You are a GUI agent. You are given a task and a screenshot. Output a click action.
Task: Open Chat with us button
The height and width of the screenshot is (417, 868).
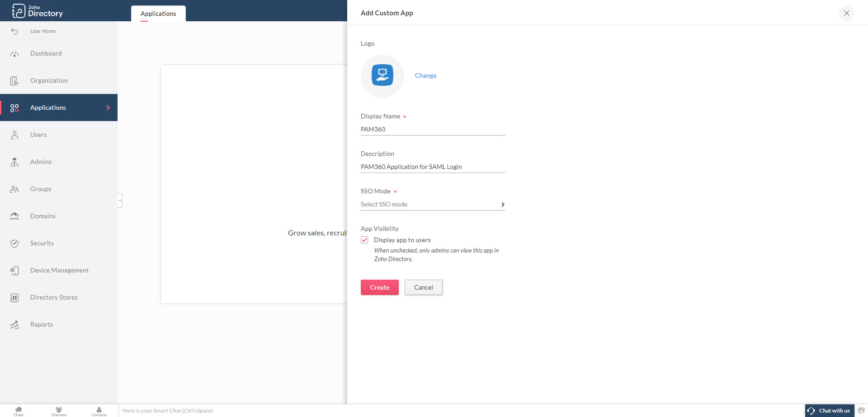click(830, 411)
